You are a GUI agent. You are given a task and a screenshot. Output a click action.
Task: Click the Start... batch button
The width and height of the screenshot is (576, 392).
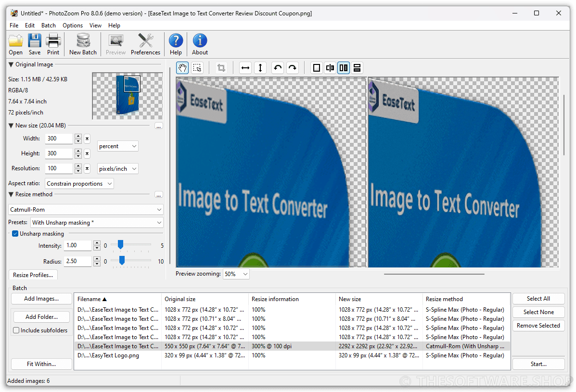point(538,364)
